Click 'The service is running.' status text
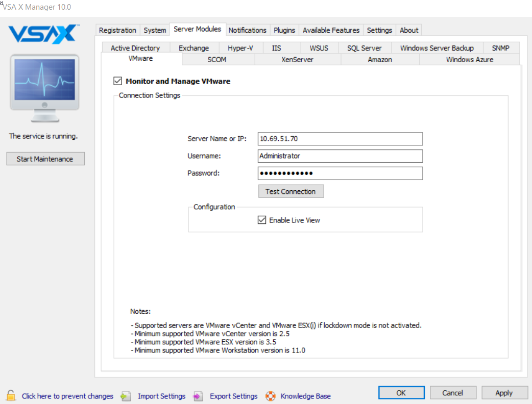 tap(43, 136)
